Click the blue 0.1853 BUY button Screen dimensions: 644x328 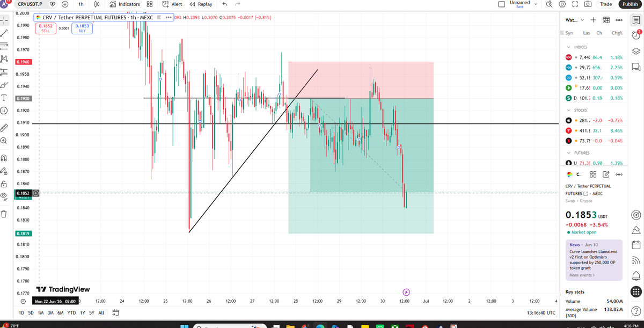[82, 28]
